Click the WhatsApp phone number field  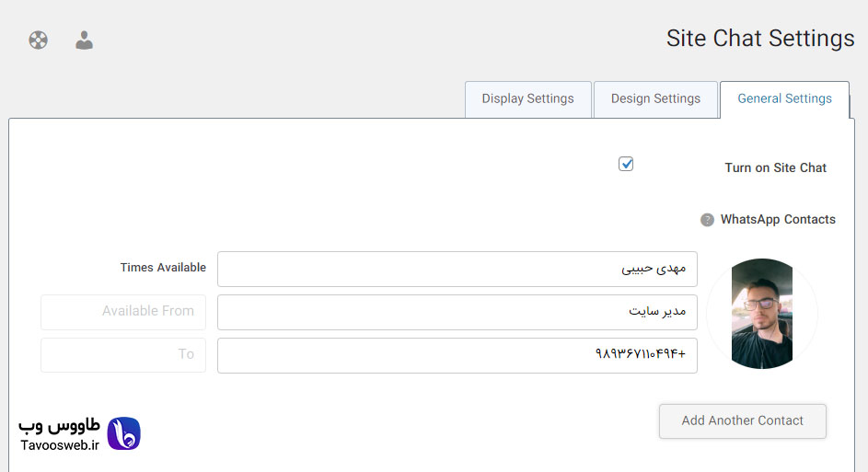click(x=457, y=355)
